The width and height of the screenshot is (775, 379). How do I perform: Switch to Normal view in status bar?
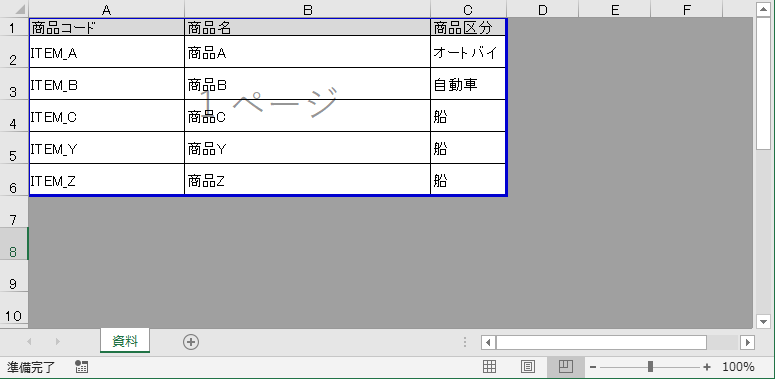point(489,367)
